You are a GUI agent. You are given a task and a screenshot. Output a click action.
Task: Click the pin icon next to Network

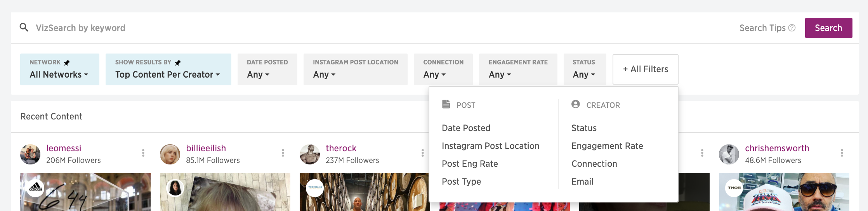pyautogui.click(x=67, y=62)
